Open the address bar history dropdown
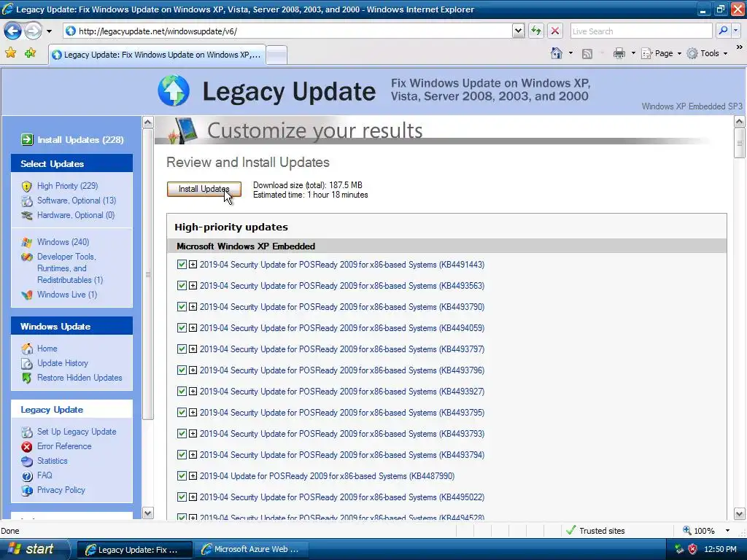 pyautogui.click(x=519, y=31)
